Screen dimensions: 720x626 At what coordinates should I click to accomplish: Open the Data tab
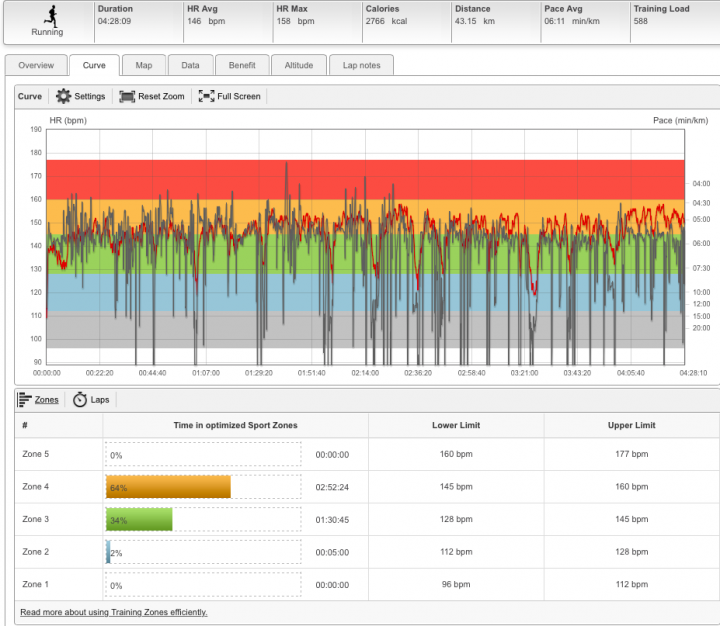[190, 65]
